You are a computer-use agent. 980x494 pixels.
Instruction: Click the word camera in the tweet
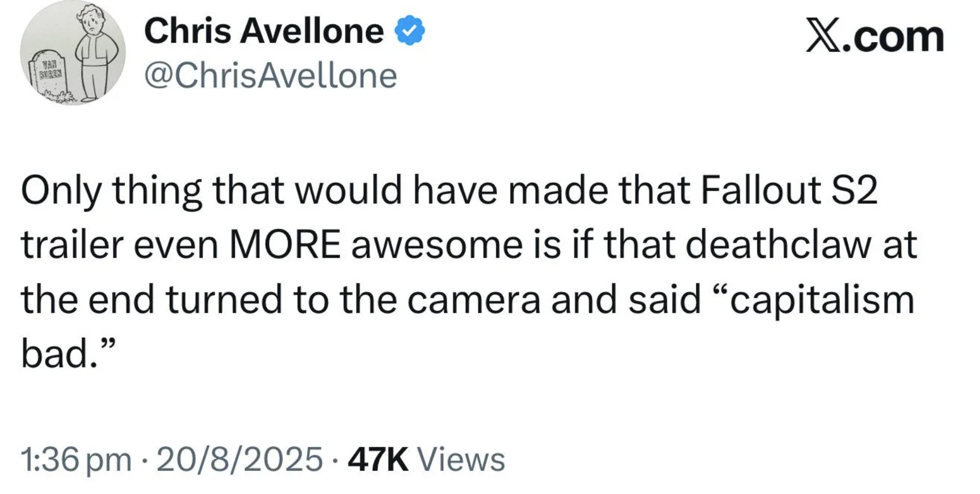[474, 300]
